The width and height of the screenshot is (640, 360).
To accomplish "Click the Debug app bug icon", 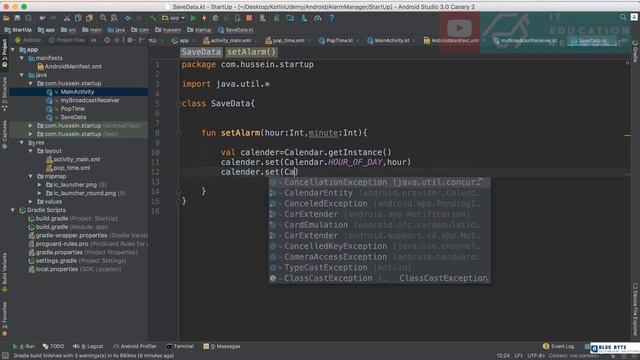I will [x=216, y=18].
